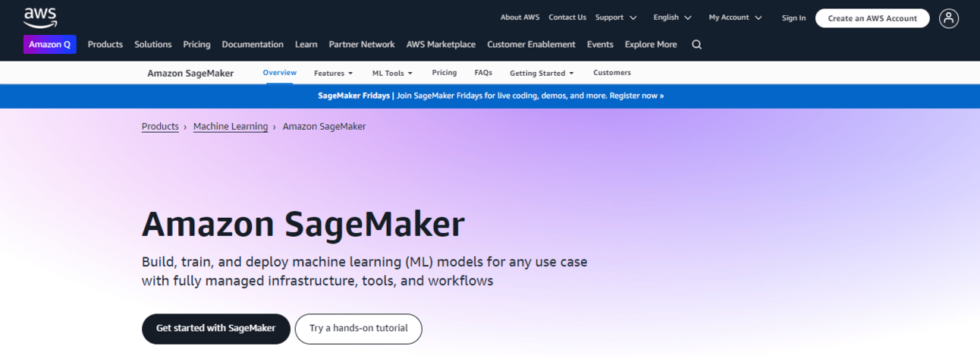
Task: Open Partner Network menu
Action: pos(362,45)
